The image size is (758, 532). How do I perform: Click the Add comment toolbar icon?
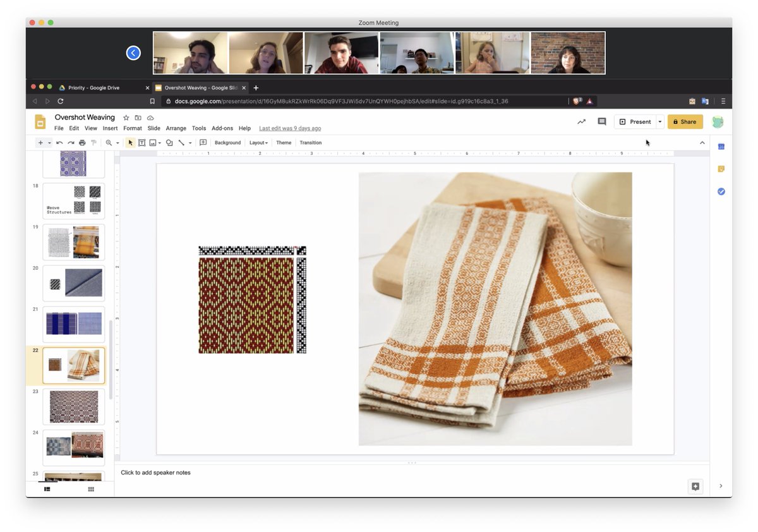coord(203,143)
